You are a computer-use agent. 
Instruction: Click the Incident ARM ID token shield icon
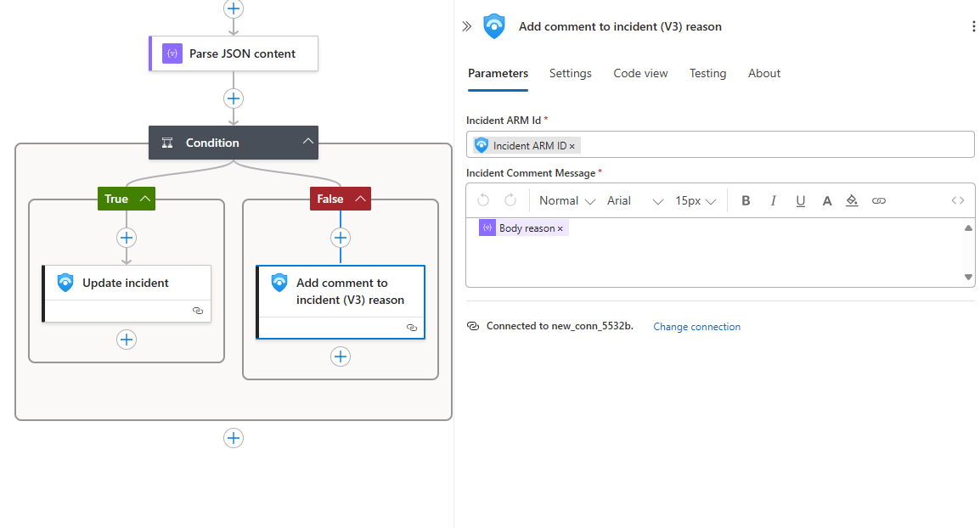(482, 146)
